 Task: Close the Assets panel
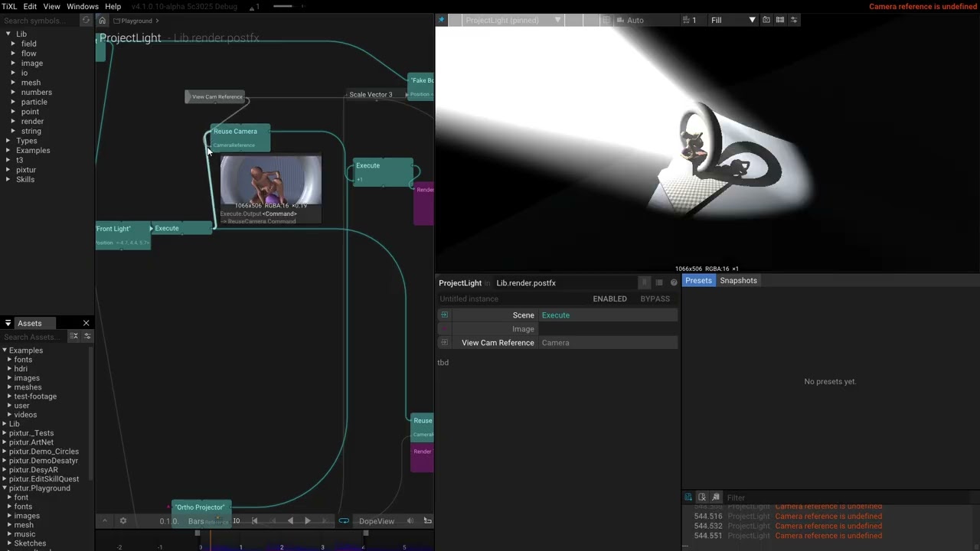(x=86, y=323)
